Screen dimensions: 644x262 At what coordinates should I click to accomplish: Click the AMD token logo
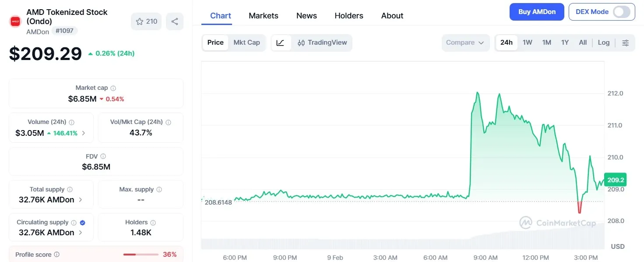coord(15,21)
